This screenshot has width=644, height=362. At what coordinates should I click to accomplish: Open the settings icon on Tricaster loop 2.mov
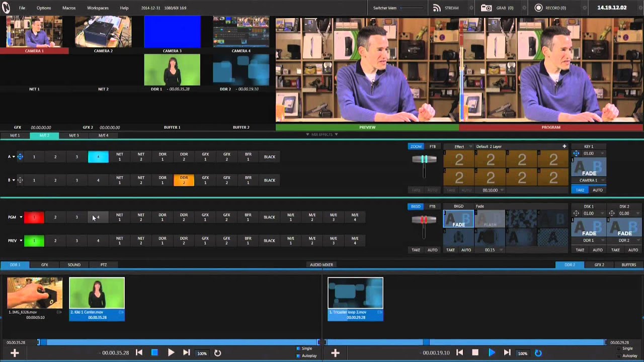pyautogui.click(x=380, y=312)
